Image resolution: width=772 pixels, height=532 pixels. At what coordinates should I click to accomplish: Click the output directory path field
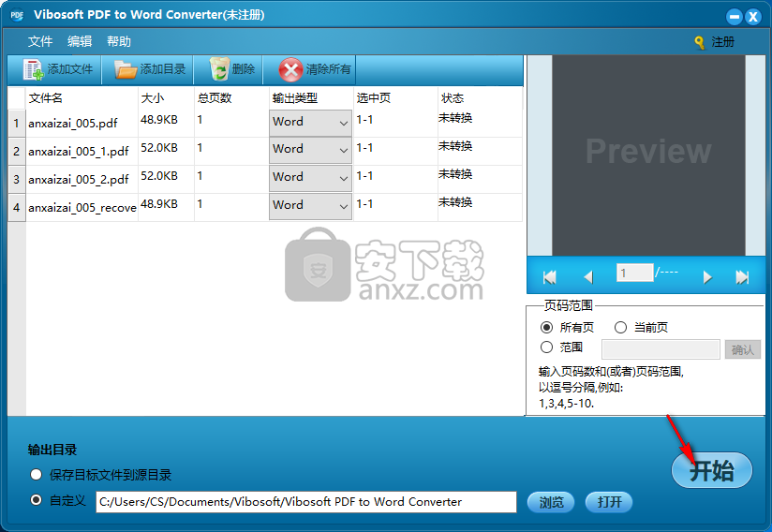click(x=305, y=502)
